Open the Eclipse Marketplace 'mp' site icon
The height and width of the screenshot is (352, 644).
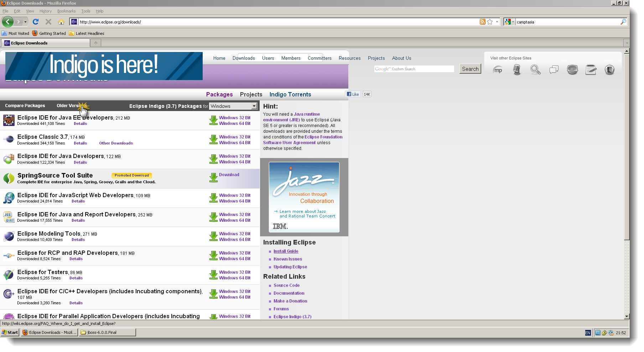click(498, 70)
